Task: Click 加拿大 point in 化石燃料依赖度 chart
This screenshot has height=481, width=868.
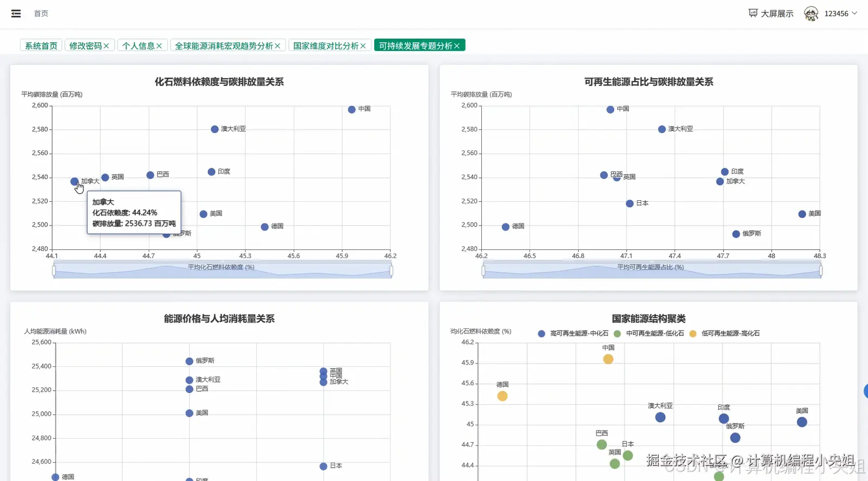Action: pyautogui.click(x=74, y=181)
